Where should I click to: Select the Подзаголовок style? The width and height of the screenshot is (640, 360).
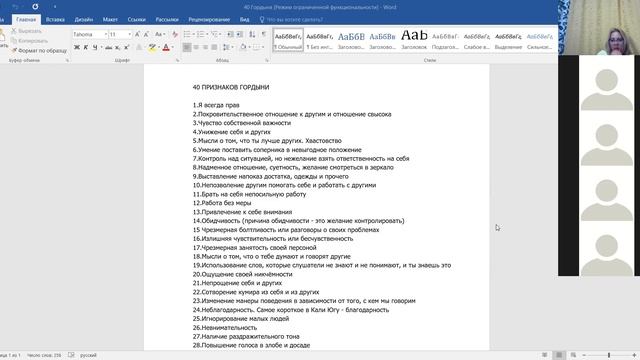[x=445, y=40]
